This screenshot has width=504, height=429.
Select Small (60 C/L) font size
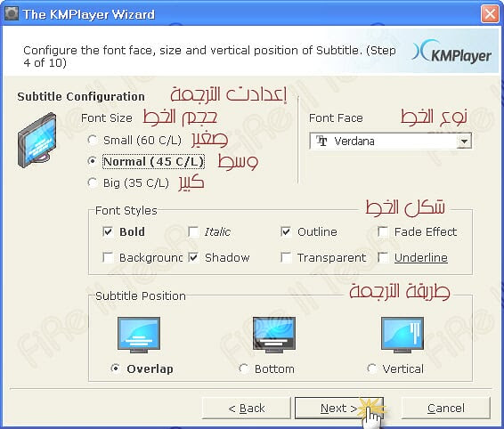click(93, 140)
